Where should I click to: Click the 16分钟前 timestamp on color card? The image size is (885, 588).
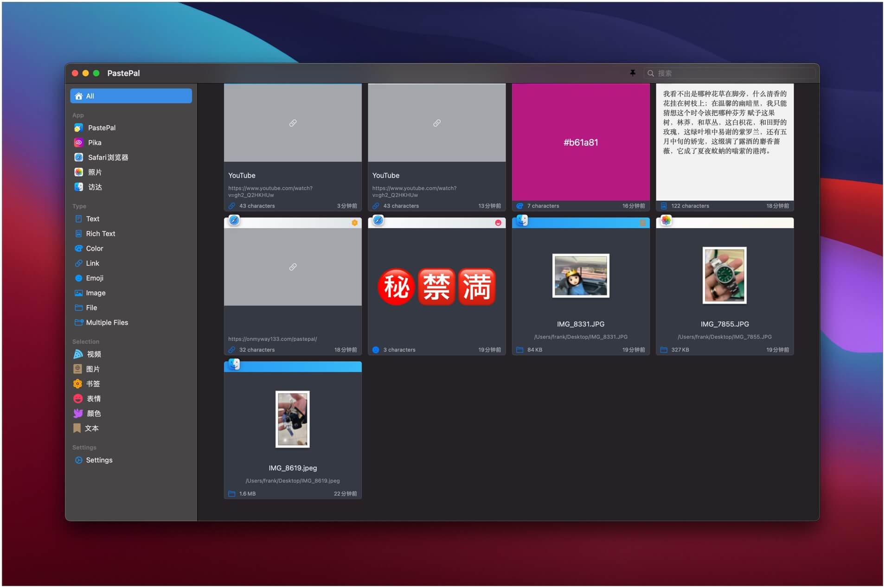click(x=634, y=206)
